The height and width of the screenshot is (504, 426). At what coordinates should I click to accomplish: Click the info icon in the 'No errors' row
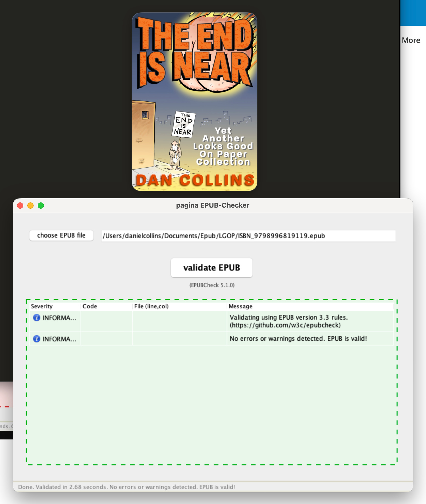click(x=37, y=339)
